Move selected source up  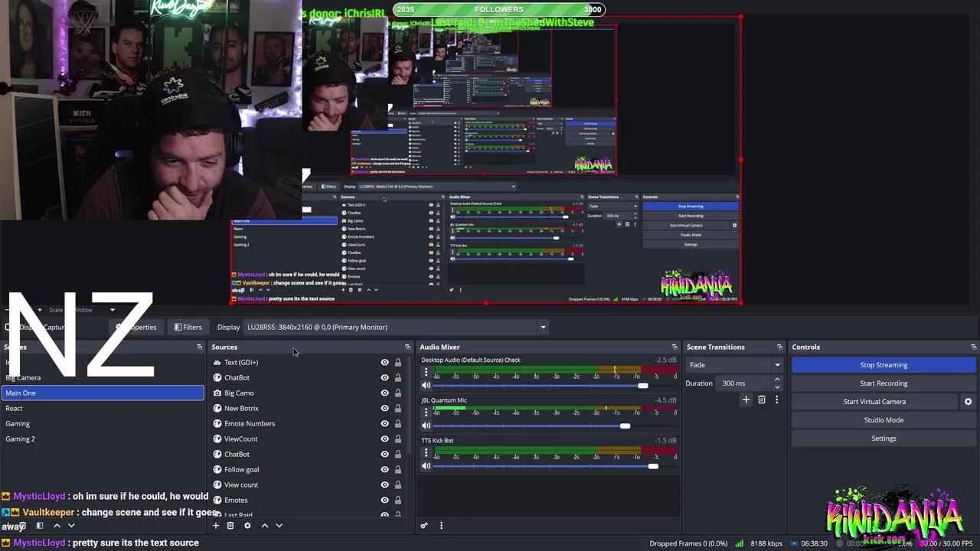[x=265, y=526]
